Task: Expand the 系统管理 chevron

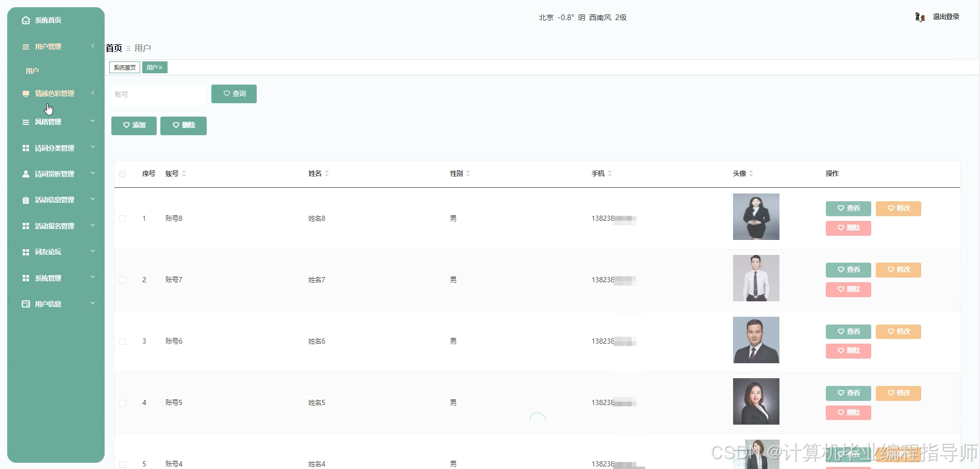Action: click(93, 277)
